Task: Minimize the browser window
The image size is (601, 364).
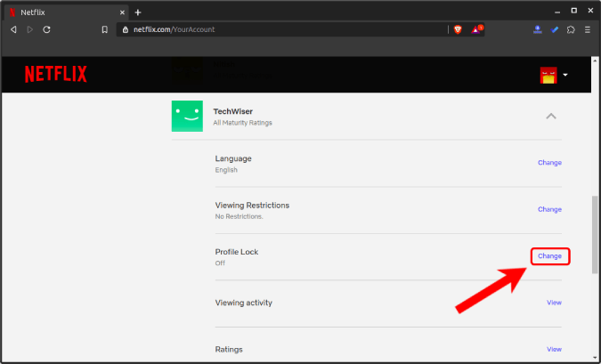Action: tap(557, 12)
